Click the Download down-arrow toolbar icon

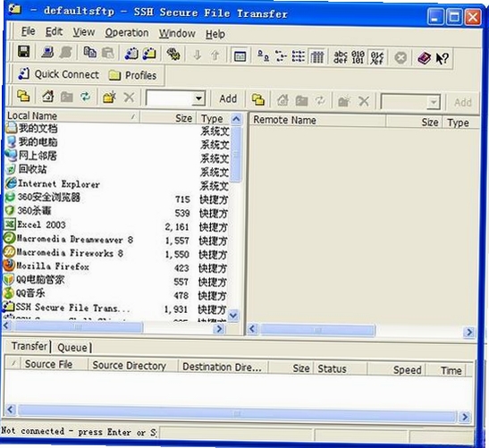(197, 55)
